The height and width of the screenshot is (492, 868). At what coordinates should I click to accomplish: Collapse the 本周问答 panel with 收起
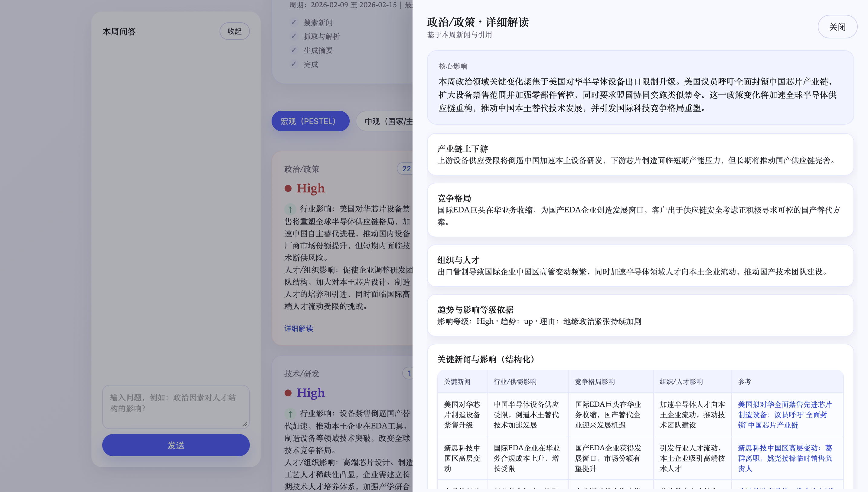tap(234, 31)
